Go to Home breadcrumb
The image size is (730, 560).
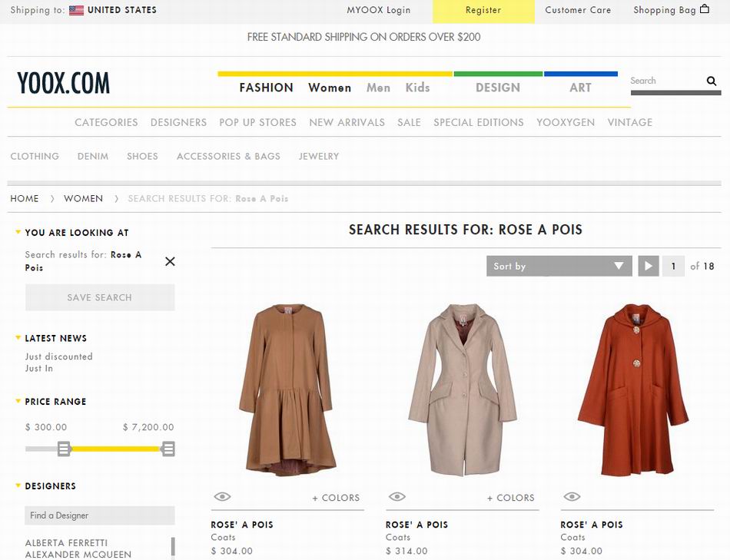click(25, 198)
